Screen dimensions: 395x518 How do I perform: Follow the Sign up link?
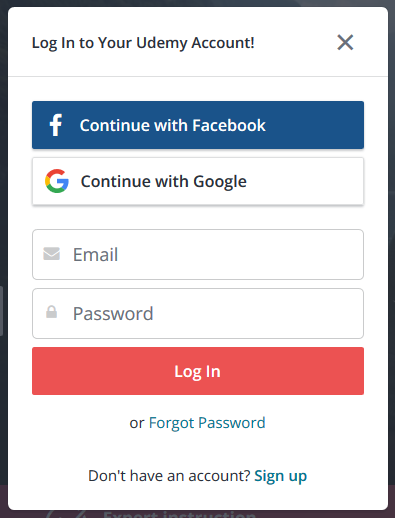(280, 476)
